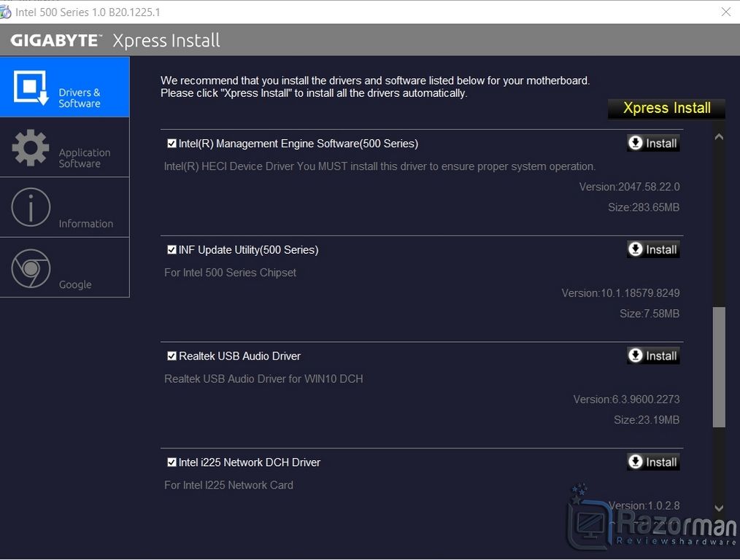Install Intel Management Engine Software
This screenshot has width=740, height=560.
(653, 143)
